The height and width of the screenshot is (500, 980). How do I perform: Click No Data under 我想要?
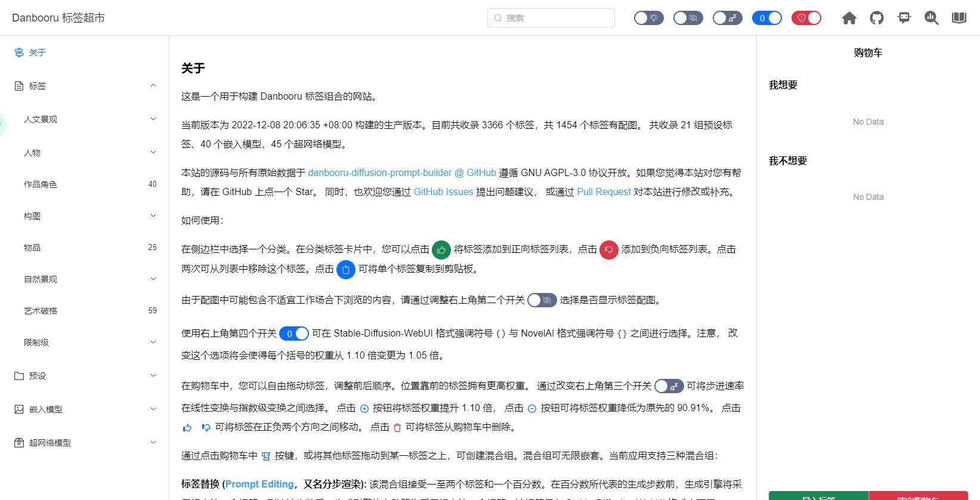(x=868, y=122)
